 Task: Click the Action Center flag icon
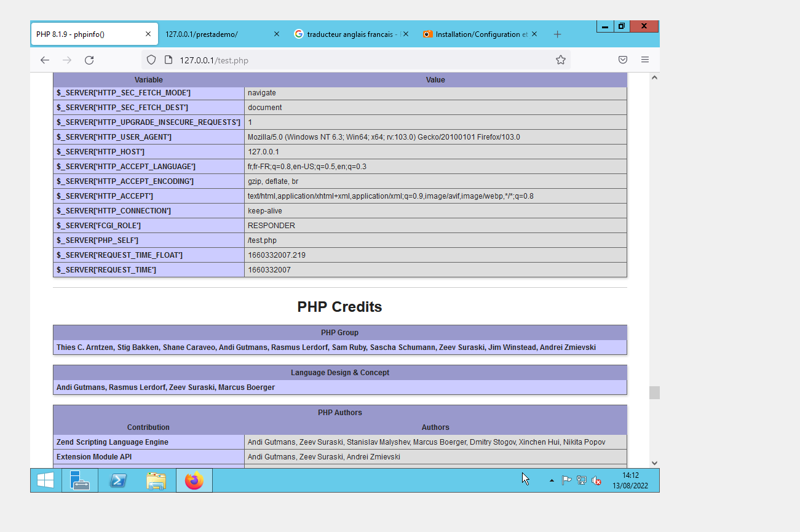[x=566, y=480]
